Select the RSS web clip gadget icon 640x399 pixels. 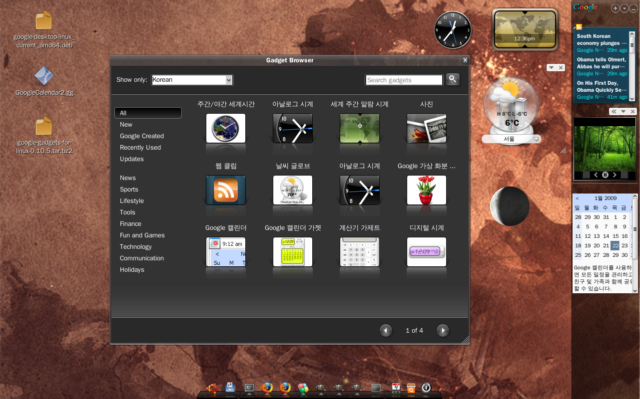(226, 190)
